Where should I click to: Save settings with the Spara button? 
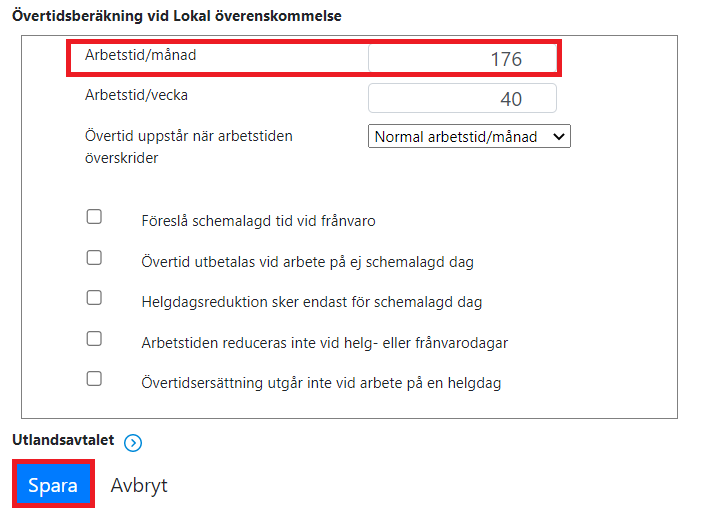(53, 484)
